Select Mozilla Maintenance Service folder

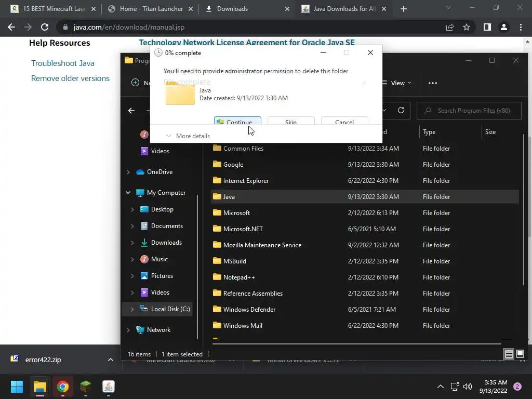365,245
